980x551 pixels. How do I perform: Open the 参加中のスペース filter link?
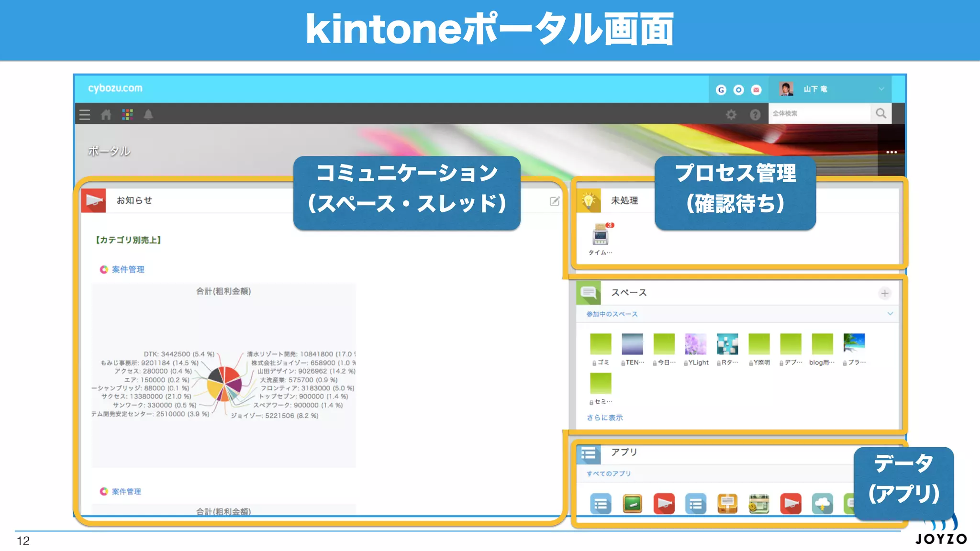612,314
